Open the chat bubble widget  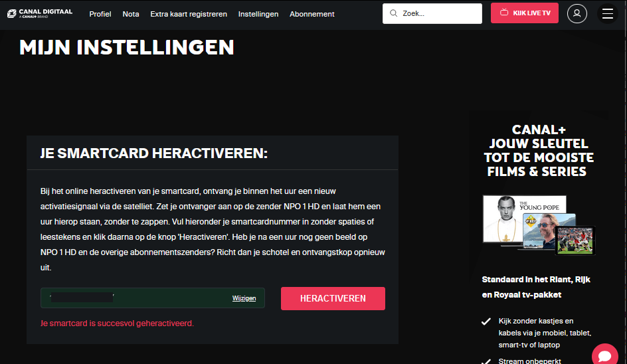tap(605, 355)
